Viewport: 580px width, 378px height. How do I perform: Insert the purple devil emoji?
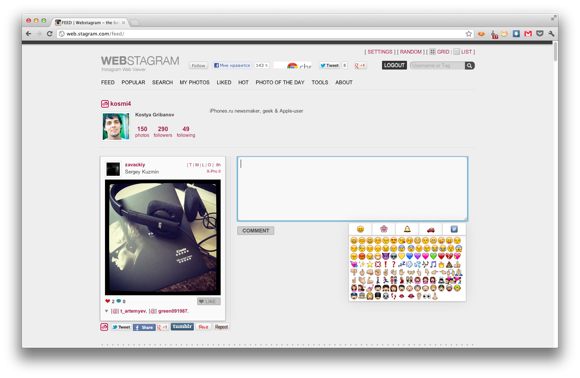pyautogui.click(x=386, y=256)
